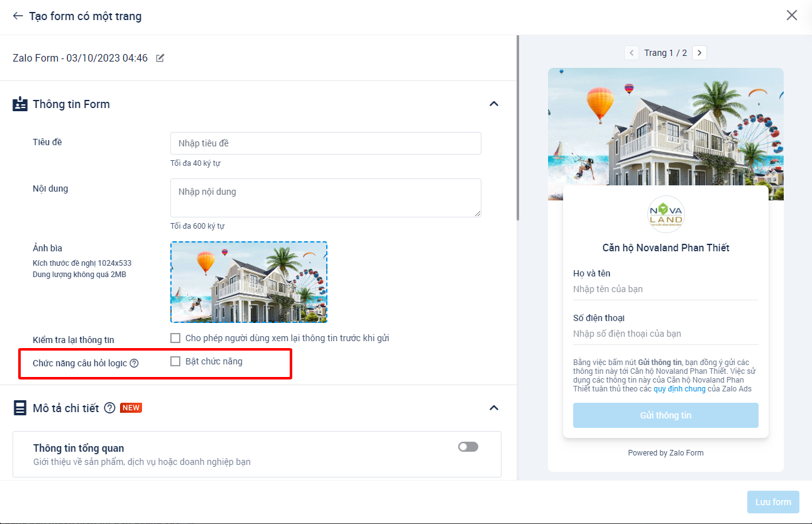The width and height of the screenshot is (812, 524).
Task: Enable the Bật chức năng checkbox
Action: [x=175, y=362]
